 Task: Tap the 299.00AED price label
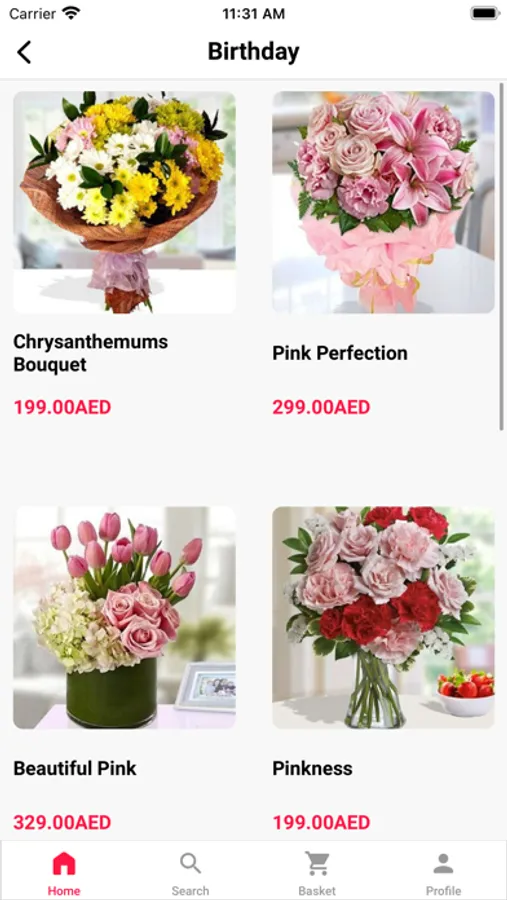tap(321, 408)
